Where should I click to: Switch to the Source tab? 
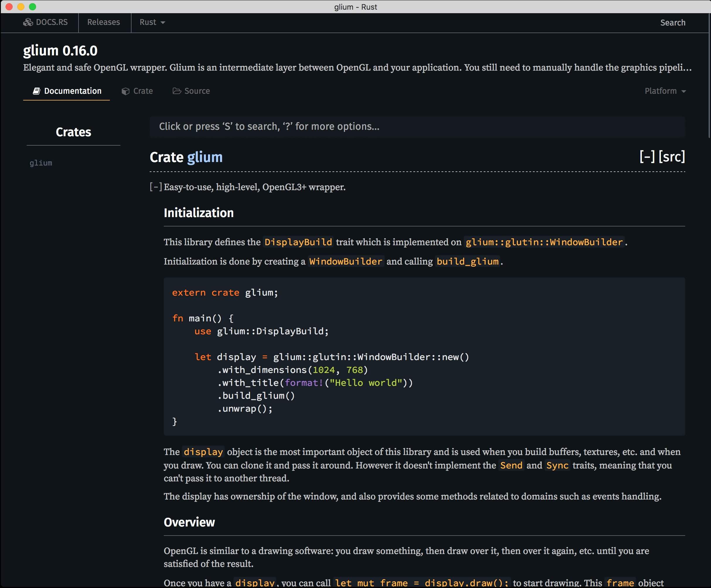(197, 91)
